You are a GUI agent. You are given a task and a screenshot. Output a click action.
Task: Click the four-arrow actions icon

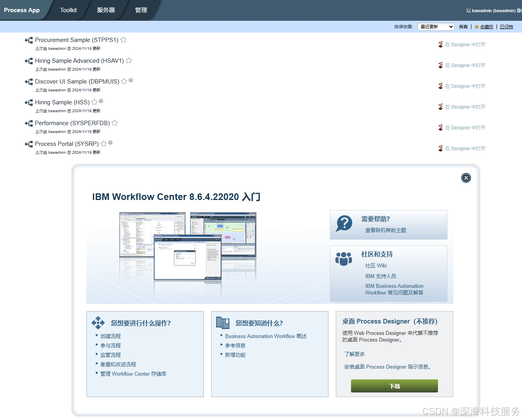tap(98, 323)
